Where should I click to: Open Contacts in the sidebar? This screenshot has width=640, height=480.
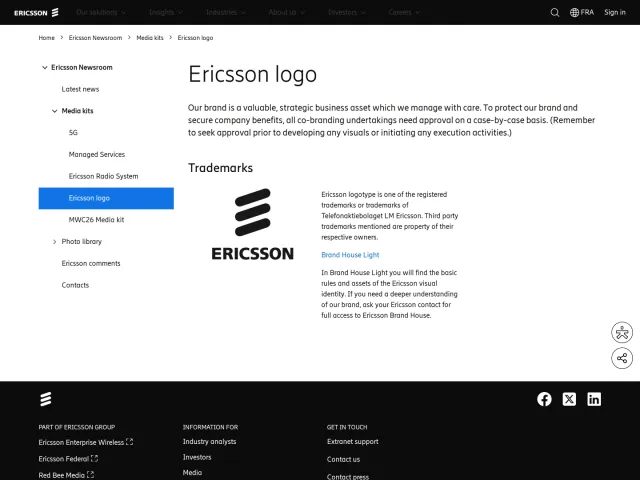75,285
